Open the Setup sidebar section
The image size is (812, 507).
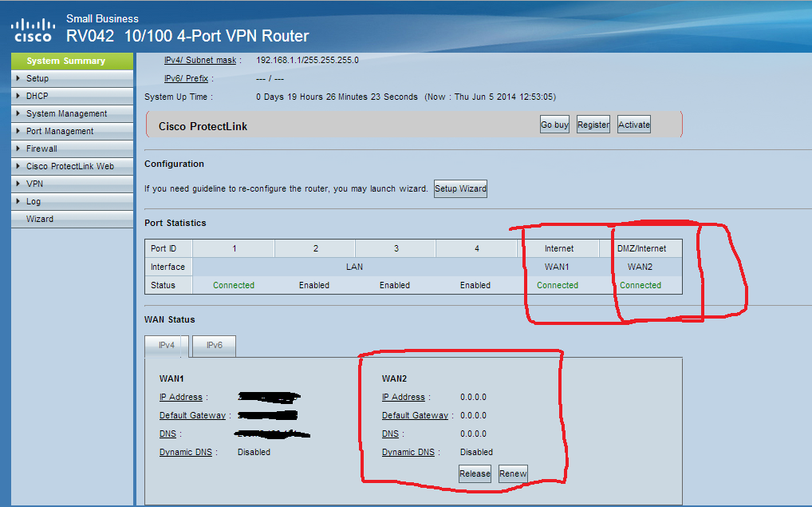pos(72,78)
